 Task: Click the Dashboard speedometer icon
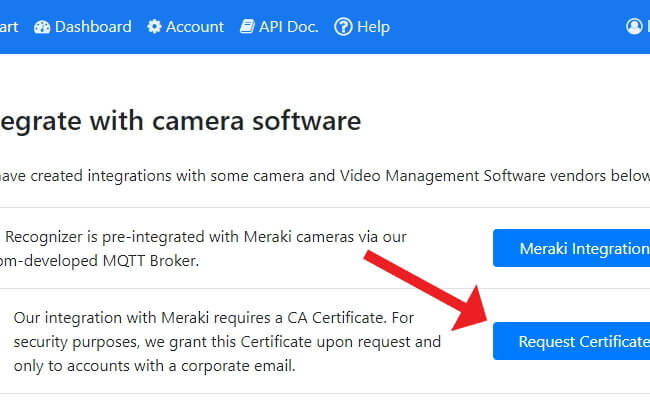pos(42,27)
